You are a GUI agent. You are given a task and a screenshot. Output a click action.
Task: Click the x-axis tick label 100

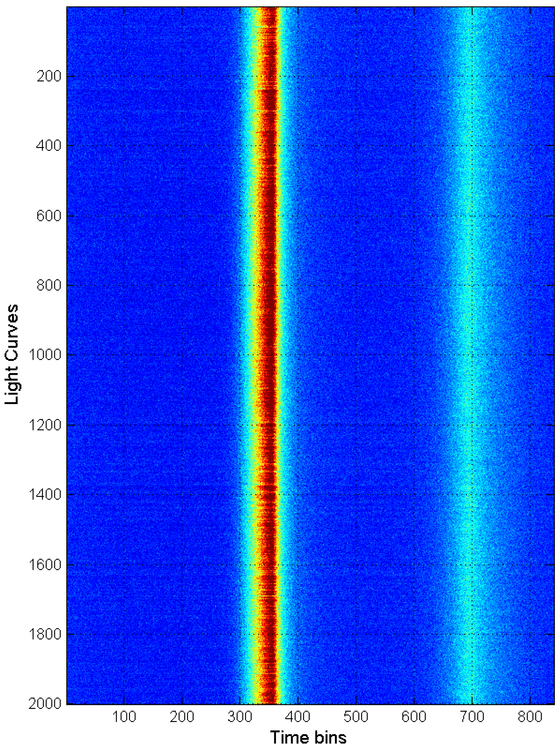pyautogui.click(x=124, y=717)
